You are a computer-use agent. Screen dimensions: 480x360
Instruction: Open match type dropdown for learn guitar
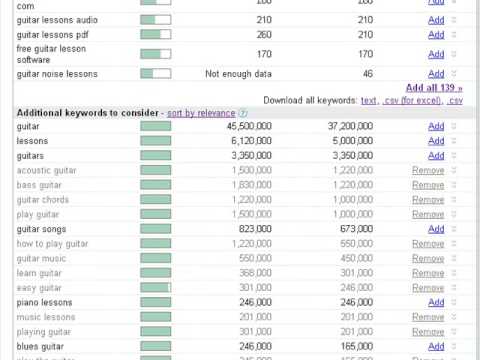454,273
